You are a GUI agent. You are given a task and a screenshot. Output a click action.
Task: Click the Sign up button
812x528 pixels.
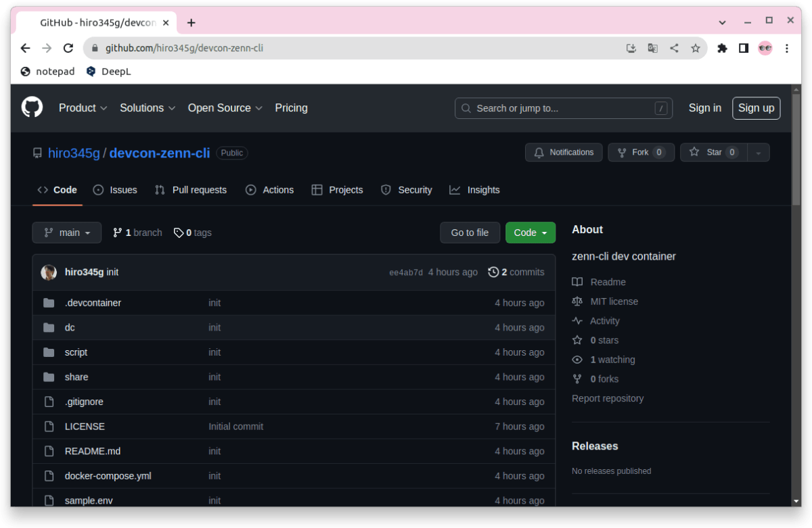coord(757,108)
